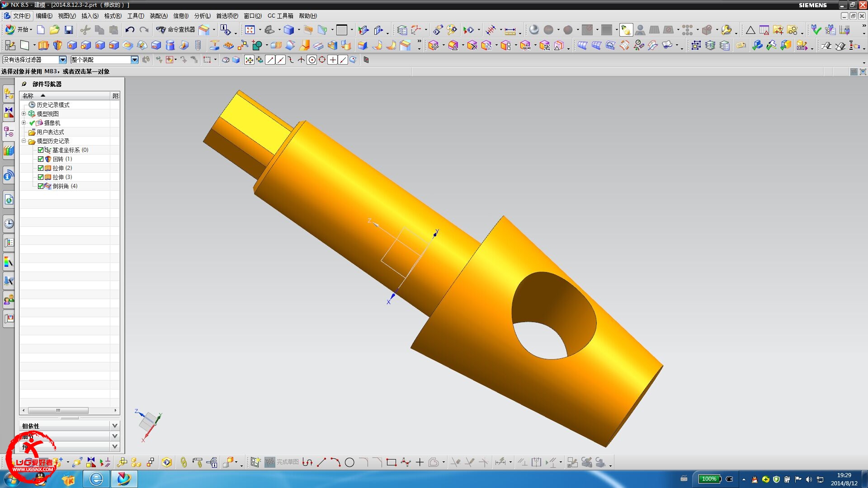Open the Assembly Navigator sidebar icon
The image size is (868, 488).
9,94
